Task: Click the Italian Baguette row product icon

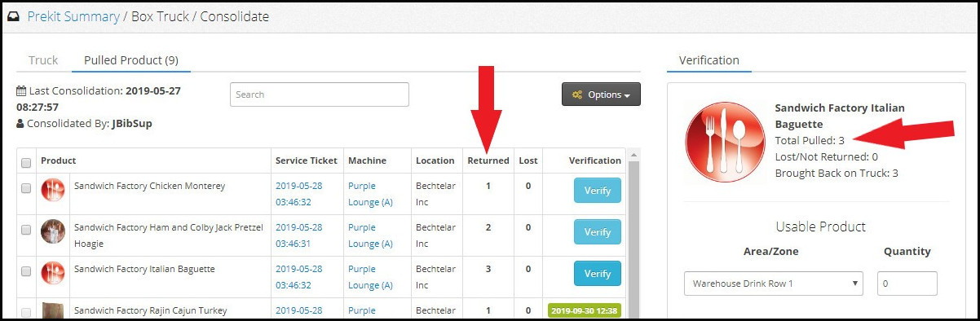Action: 53,274
